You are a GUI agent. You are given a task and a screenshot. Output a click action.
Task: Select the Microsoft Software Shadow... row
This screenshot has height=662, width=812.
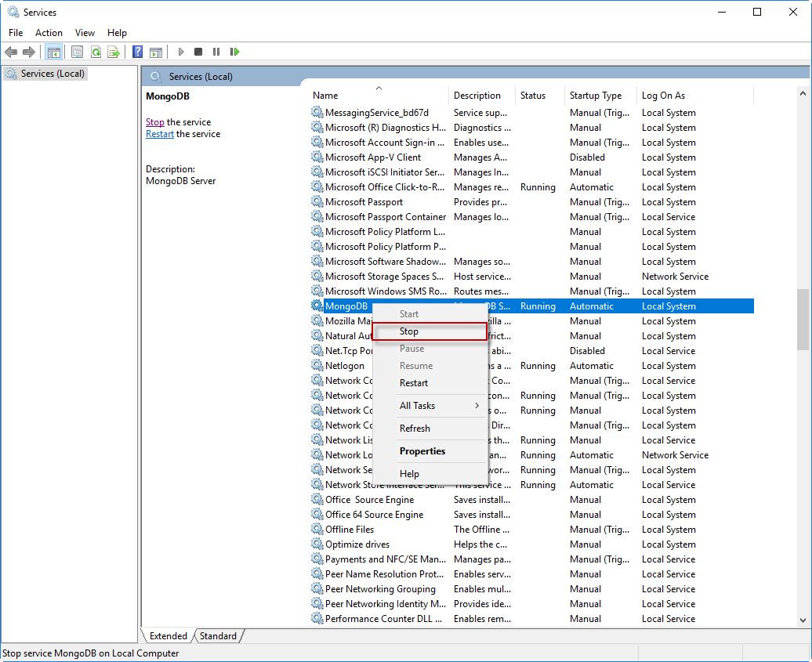point(532,262)
